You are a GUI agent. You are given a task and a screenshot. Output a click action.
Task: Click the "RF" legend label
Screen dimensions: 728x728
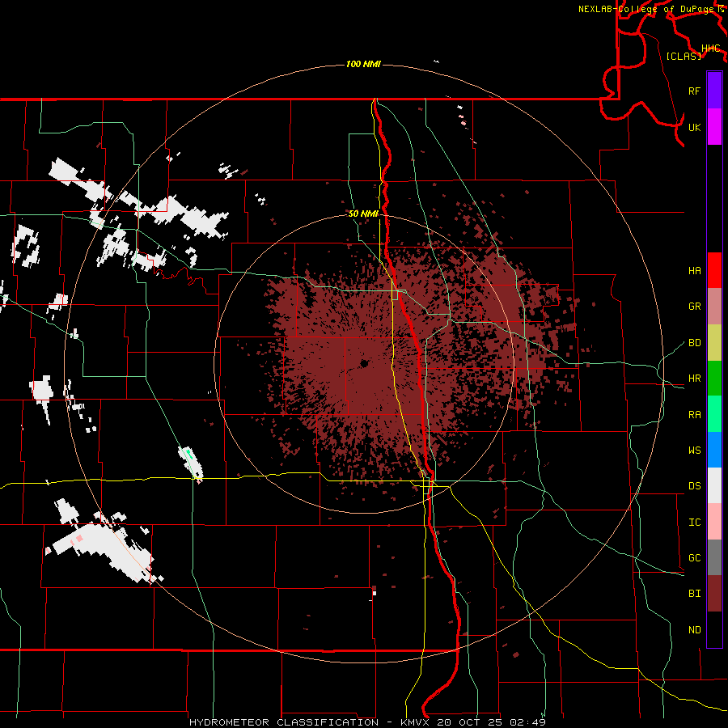[x=694, y=91]
